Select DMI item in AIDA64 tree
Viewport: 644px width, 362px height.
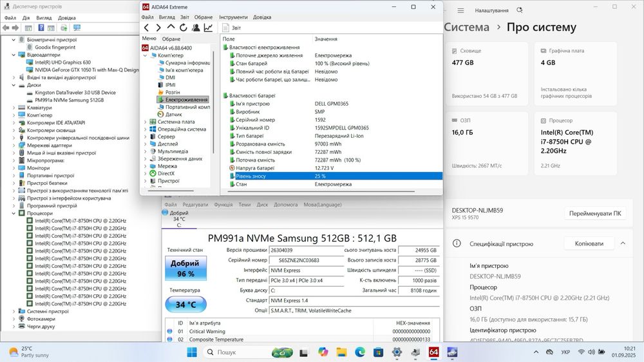click(166, 78)
